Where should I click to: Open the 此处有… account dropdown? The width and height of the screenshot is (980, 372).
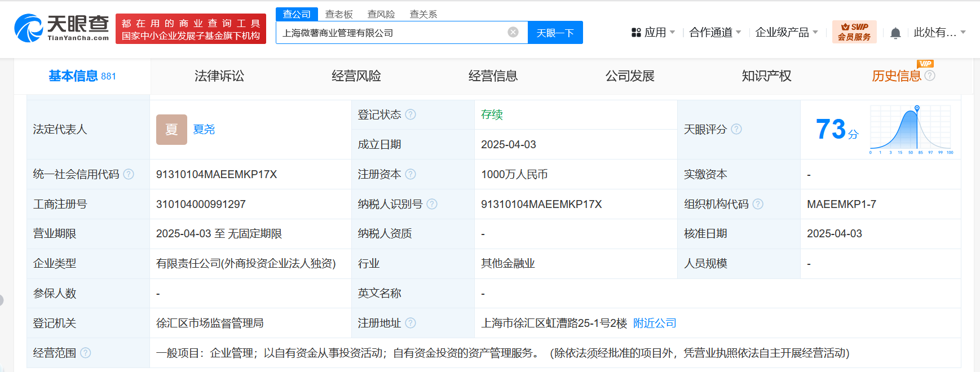939,33
